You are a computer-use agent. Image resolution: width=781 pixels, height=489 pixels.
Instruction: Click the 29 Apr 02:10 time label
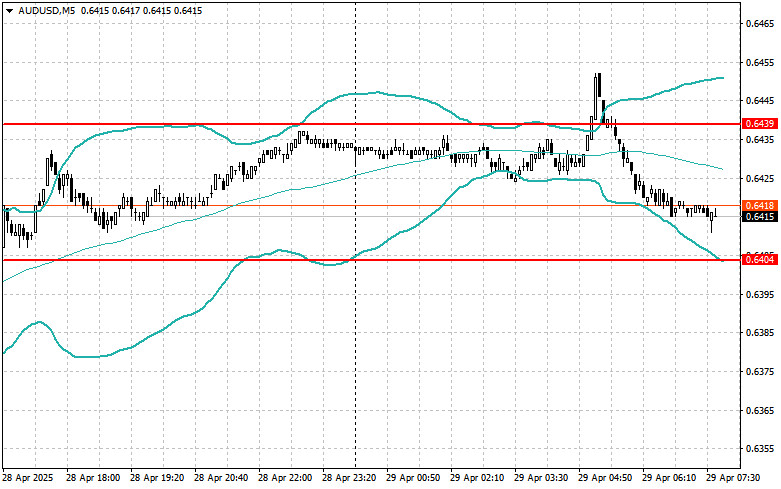click(477, 478)
